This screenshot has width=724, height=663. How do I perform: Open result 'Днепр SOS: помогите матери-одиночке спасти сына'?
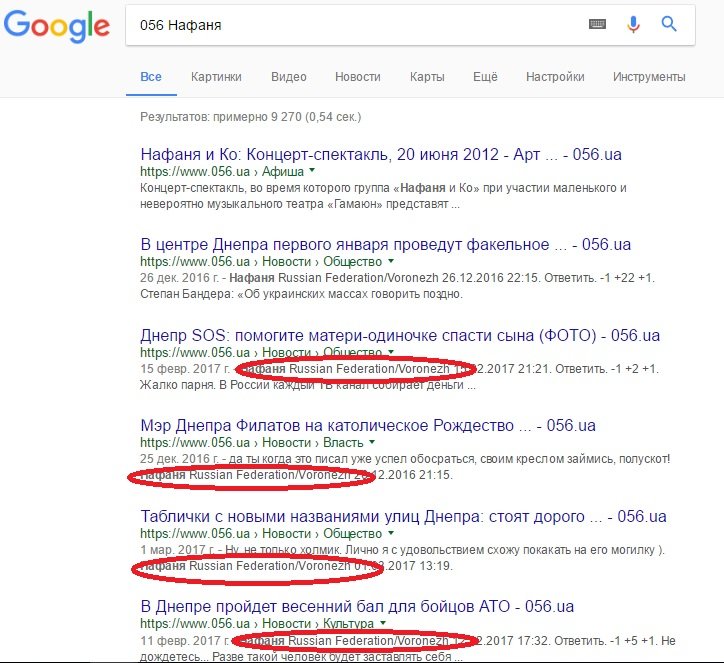point(400,335)
